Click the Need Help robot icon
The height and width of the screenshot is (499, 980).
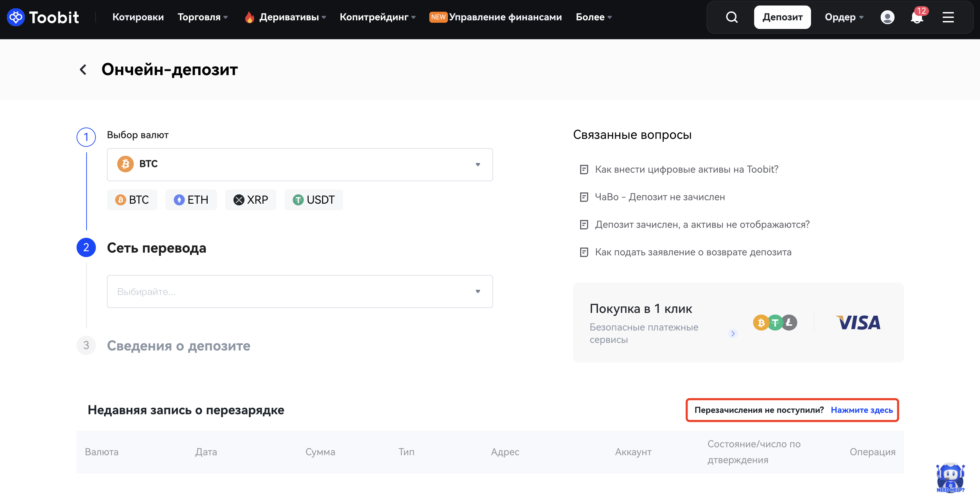point(950,478)
